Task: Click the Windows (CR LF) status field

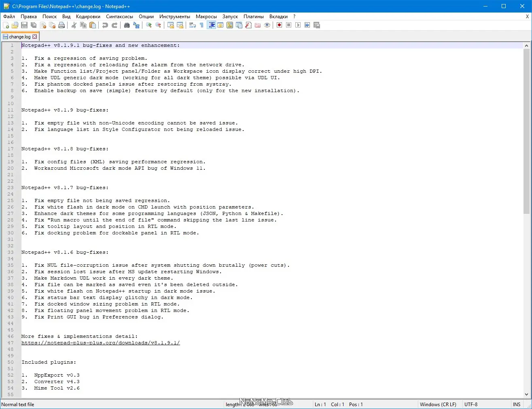Action: click(438, 405)
